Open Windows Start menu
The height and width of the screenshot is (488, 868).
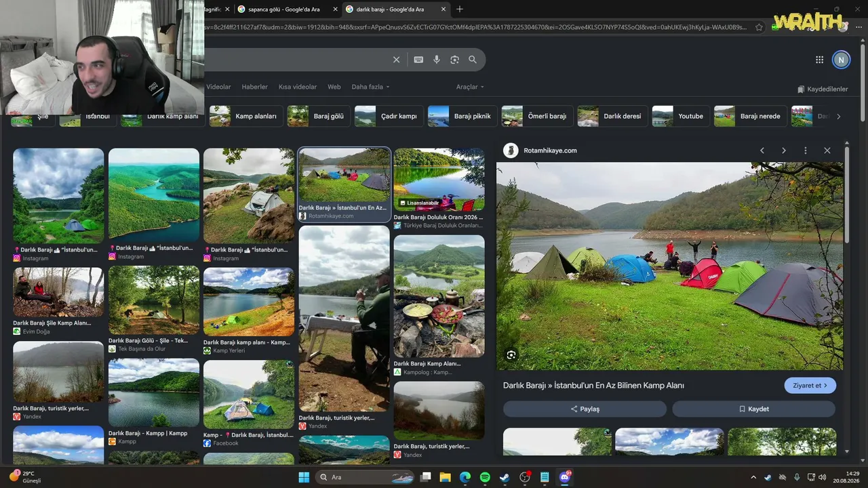(x=304, y=477)
